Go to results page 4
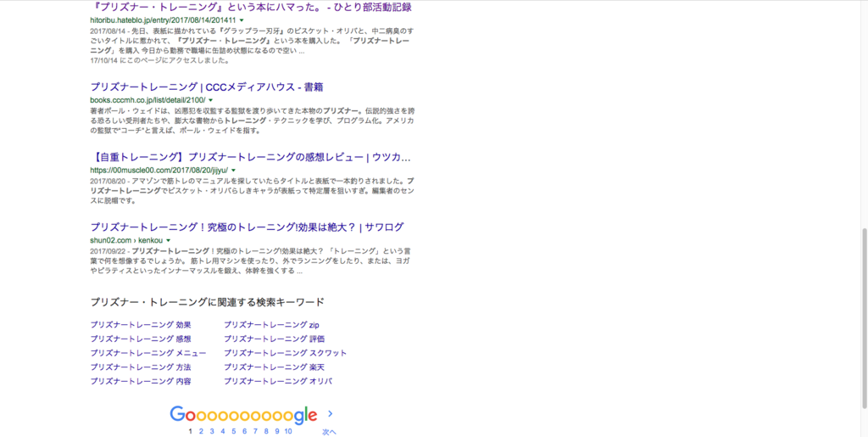Image resolution: width=868 pixels, height=437 pixels. (x=223, y=431)
